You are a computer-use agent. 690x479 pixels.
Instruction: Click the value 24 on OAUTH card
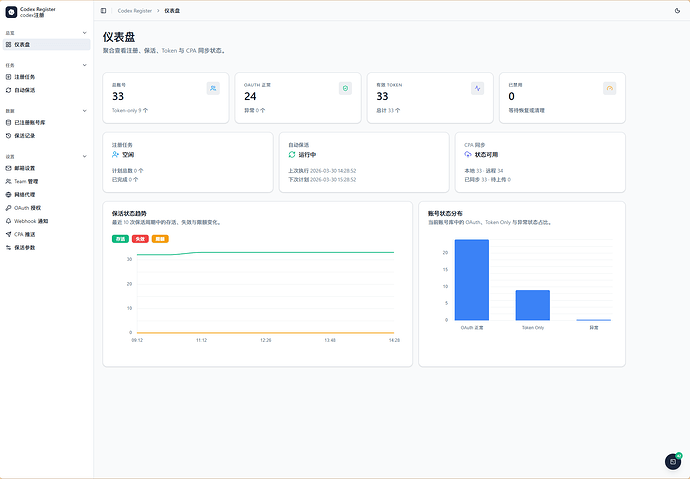tap(250, 96)
